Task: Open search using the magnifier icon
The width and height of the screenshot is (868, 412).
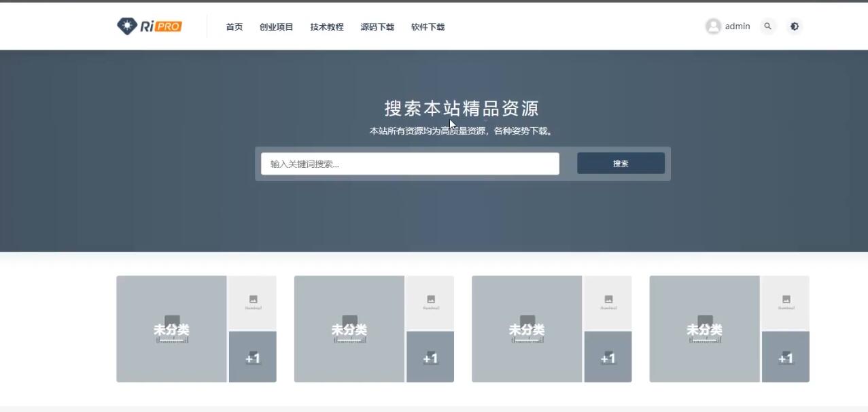Action: tap(768, 26)
